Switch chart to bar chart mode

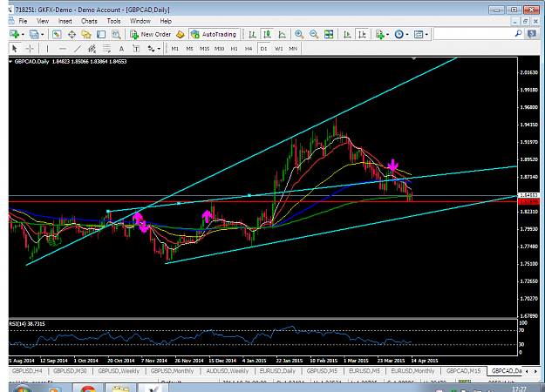[252, 34]
